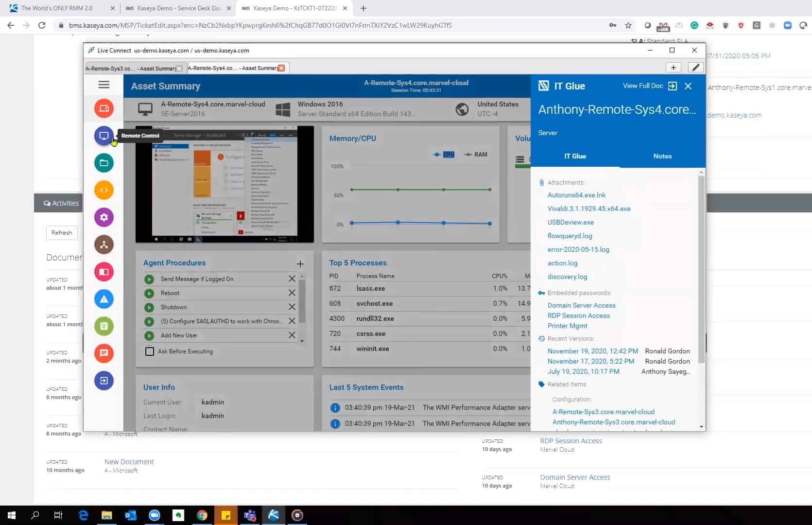
Task: Toggle the RAM series in Memory/CPU chart
Action: [x=476, y=154]
